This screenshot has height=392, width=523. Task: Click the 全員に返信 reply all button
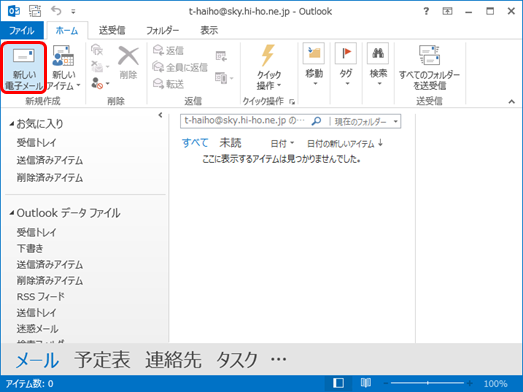pos(180,67)
